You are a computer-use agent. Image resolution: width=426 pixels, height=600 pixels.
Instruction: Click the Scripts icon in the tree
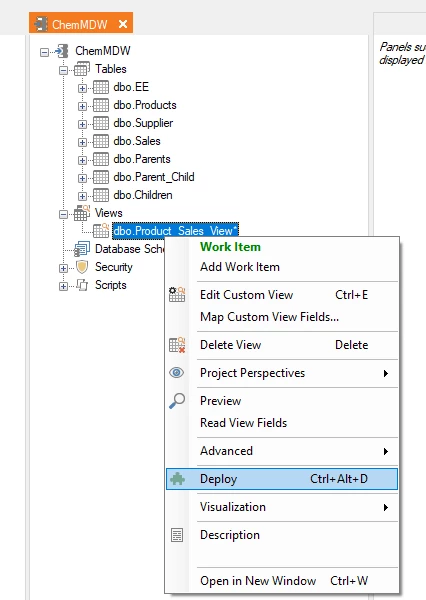click(x=82, y=285)
